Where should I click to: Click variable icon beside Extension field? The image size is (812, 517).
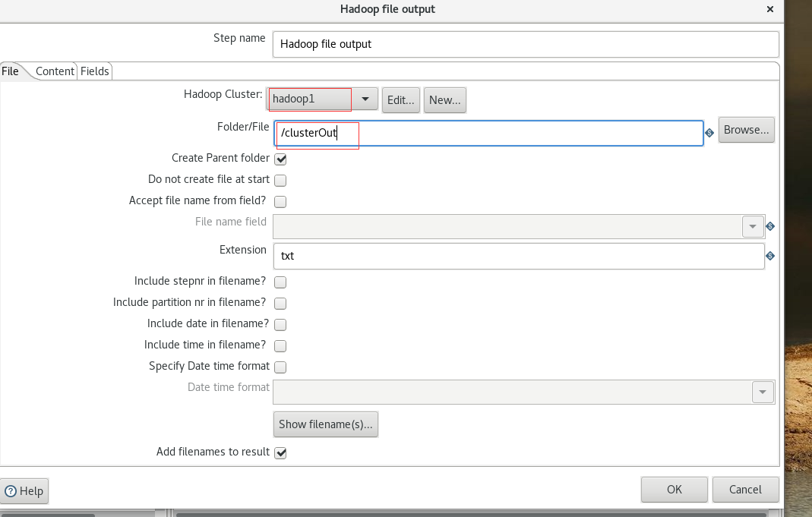click(770, 256)
